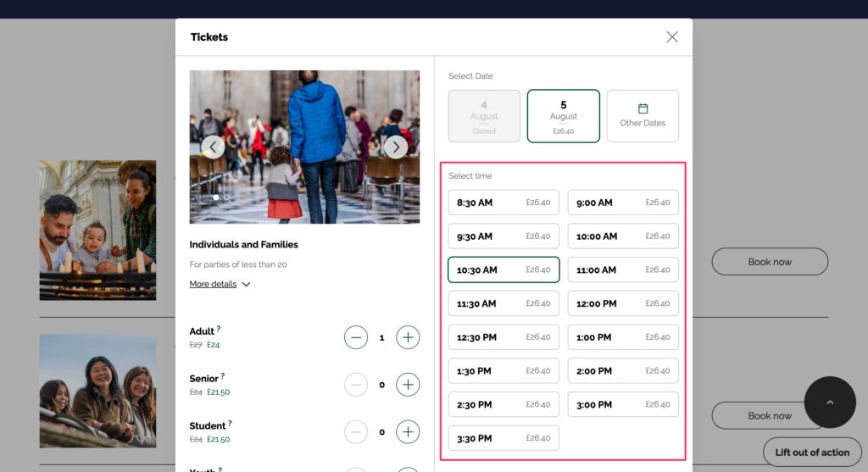Choose the 9:00 AM time slot
The width and height of the screenshot is (868, 472).
(x=623, y=203)
